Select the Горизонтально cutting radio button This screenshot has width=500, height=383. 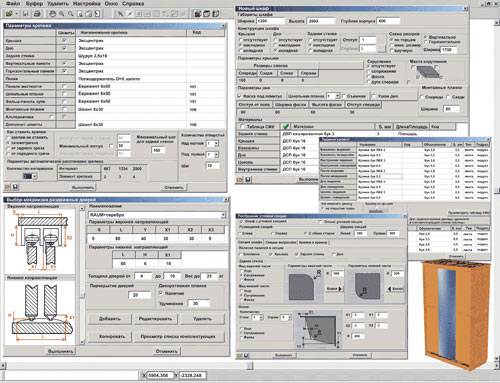point(426,42)
